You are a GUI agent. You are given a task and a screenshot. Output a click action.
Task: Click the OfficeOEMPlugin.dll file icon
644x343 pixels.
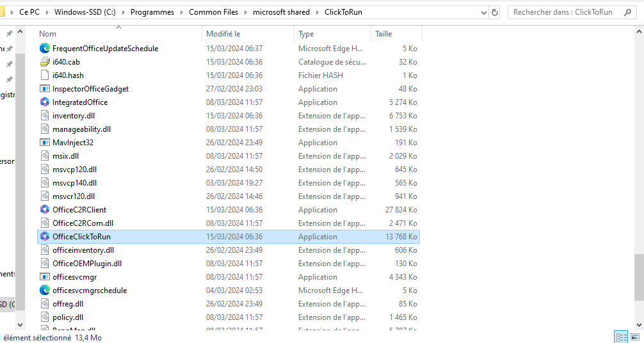(x=45, y=263)
